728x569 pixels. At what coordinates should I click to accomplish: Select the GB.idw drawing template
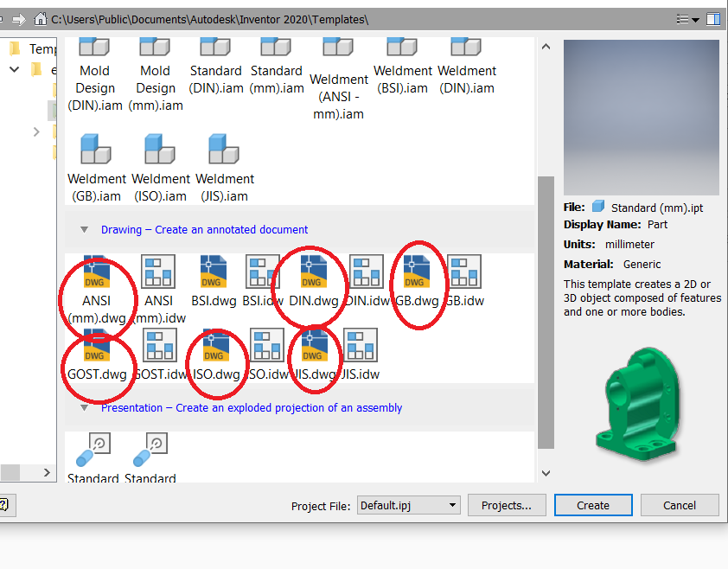pos(464,281)
